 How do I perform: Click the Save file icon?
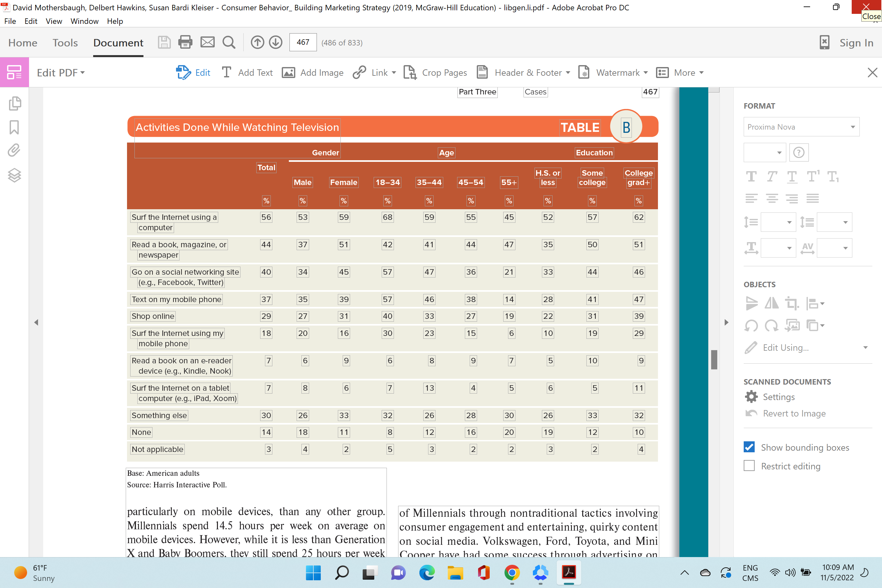click(164, 42)
